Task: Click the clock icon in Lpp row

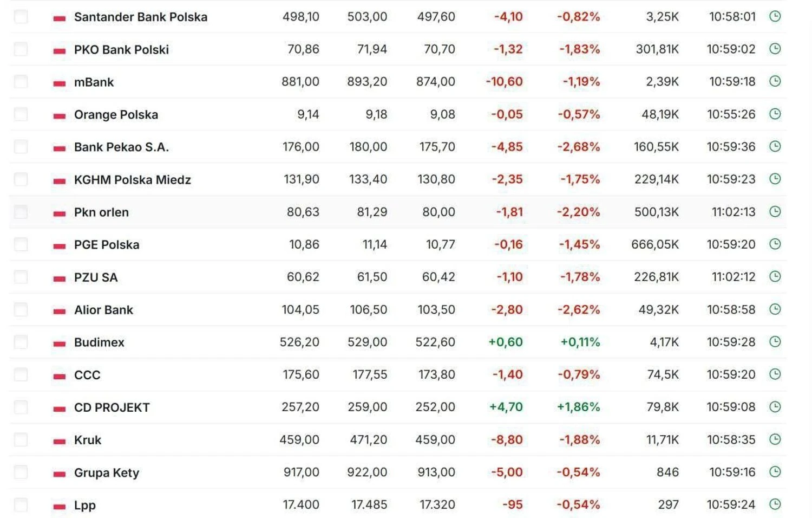Action: 775,504
